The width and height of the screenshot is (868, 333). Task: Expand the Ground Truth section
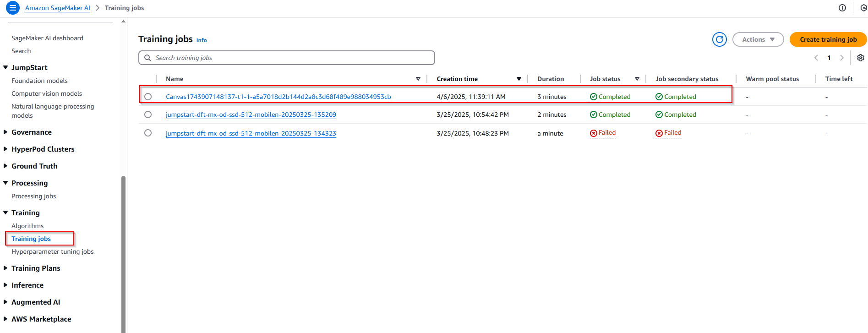(5, 166)
